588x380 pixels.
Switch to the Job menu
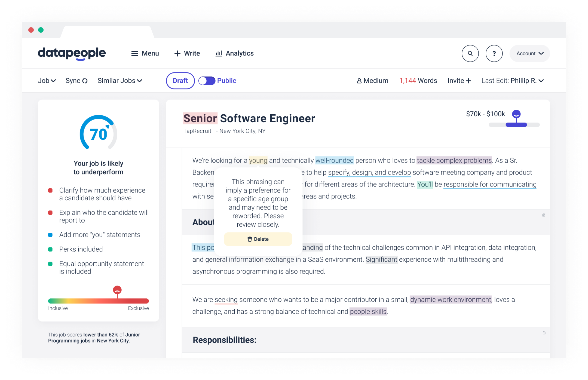point(47,81)
